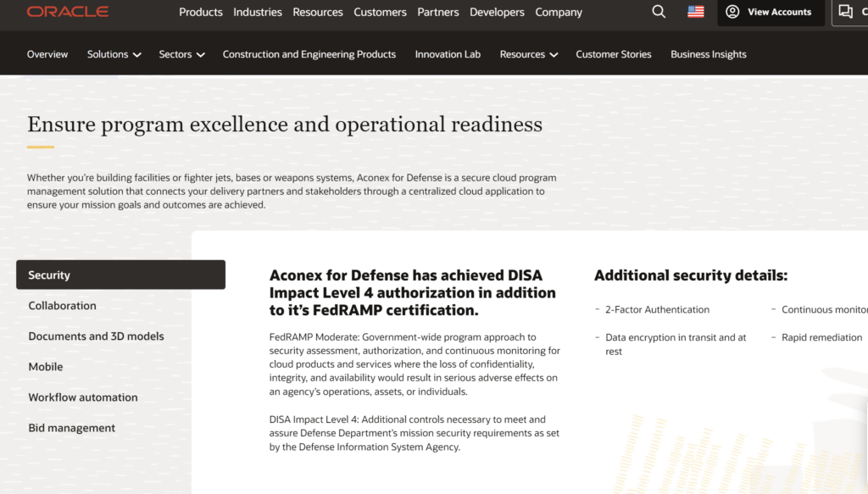
Task: Switch to the Collaboration tab
Action: (x=63, y=306)
